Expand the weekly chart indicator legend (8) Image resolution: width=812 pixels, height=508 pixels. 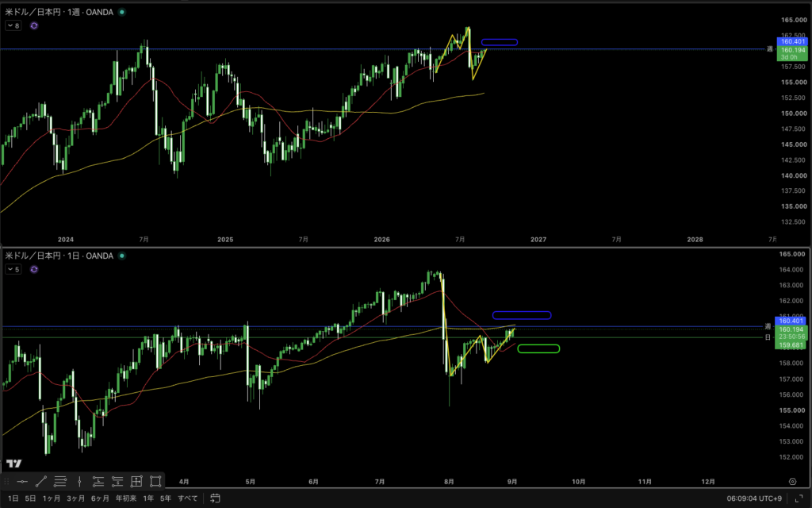coord(13,25)
